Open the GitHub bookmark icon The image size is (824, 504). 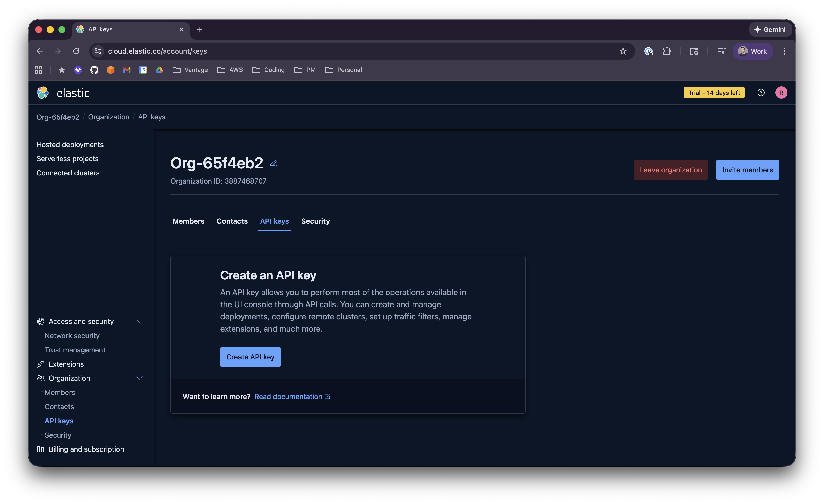point(94,70)
